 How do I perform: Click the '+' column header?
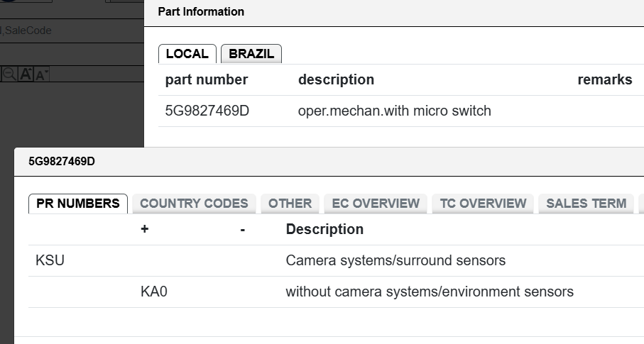tap(144, 229)
